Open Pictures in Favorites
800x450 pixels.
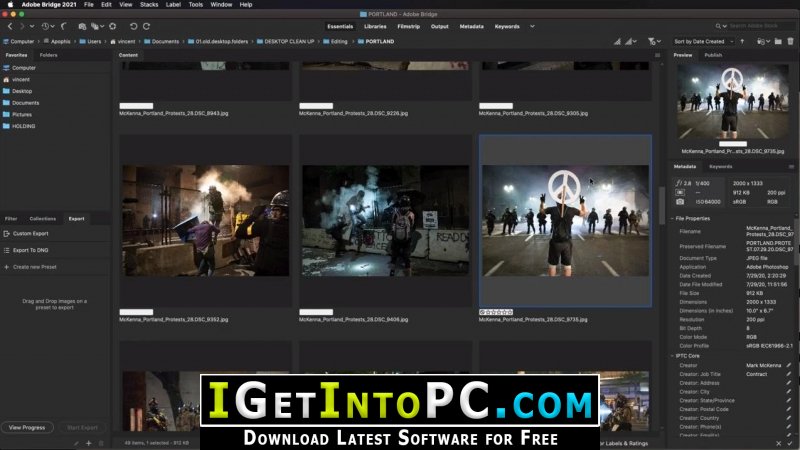[x=22, y=114]
